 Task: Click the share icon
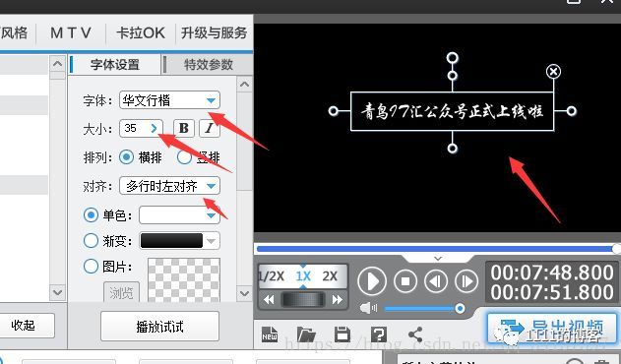[415, 334]
